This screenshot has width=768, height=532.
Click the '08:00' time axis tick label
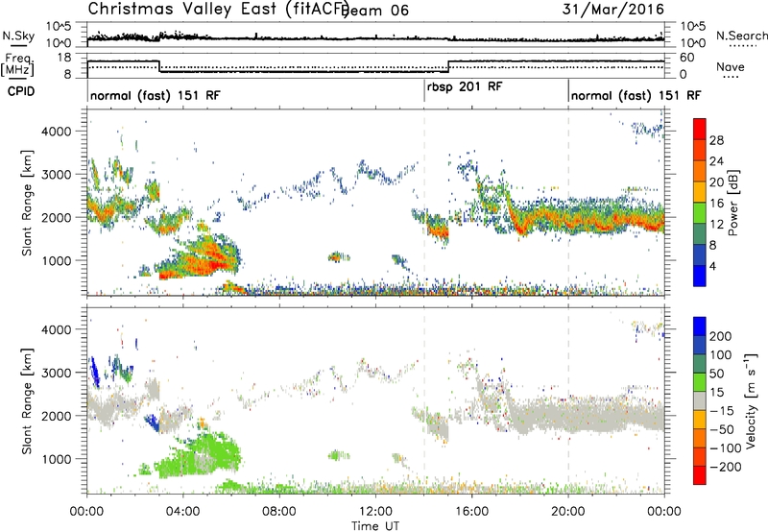click(279, 512)
